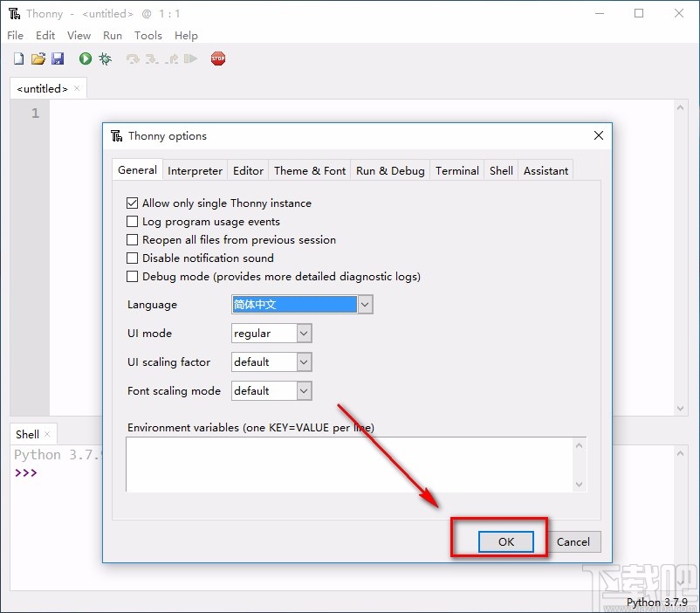Image resolution: width=700 pixels, height=613 pixels.
Task: Close the Thonny options dialog
Action: (599, 135)
